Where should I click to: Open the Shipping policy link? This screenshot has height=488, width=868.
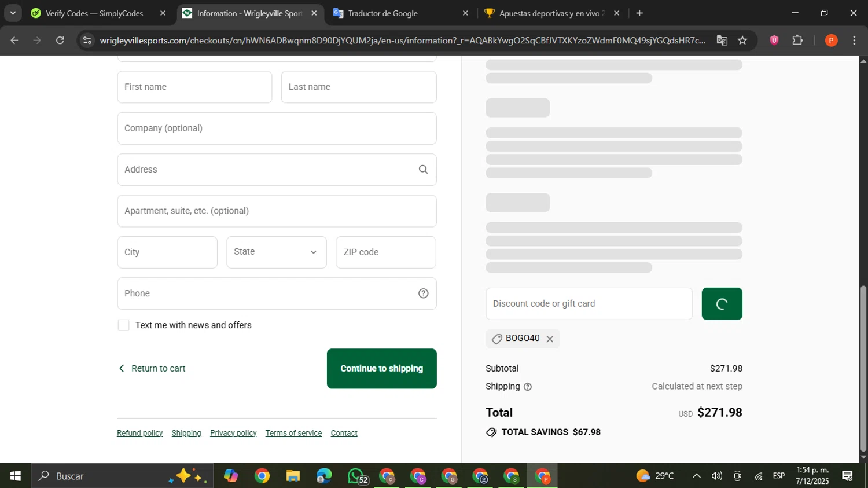186,433
